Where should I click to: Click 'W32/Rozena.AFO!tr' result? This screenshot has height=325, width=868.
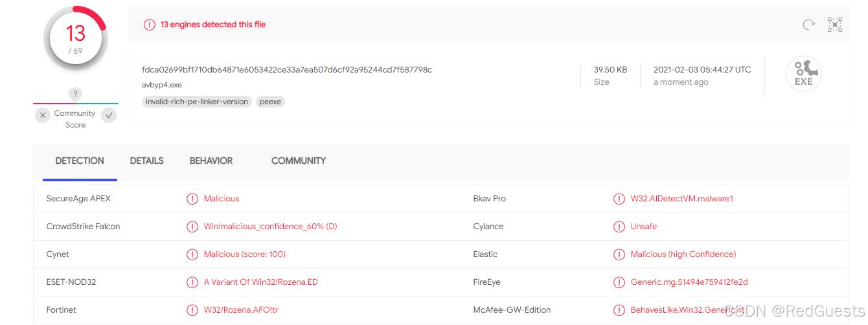coord(241,310)
